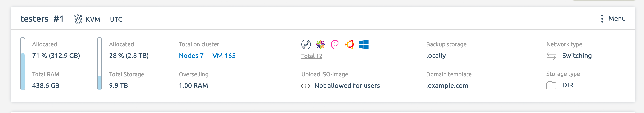Click the CentOS logo icon

click(320, 44)
